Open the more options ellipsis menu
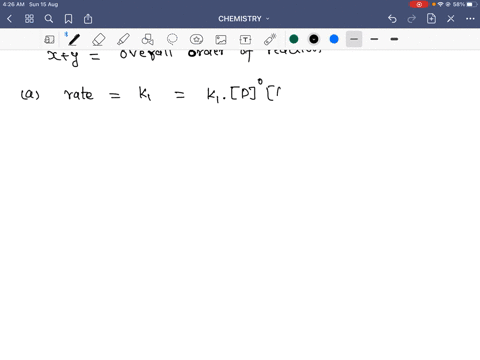The width and height of the screenshot is (480, 360). click(470, 19)
